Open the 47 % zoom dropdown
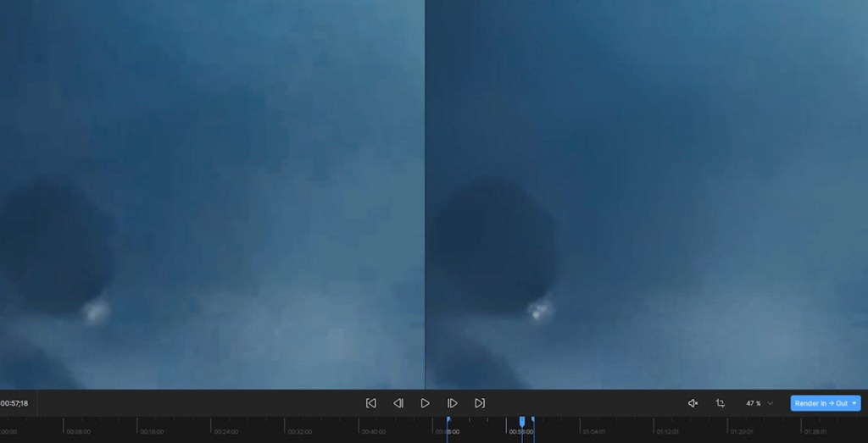The height and width of the screenshot is (443, 868). [759, 403]
